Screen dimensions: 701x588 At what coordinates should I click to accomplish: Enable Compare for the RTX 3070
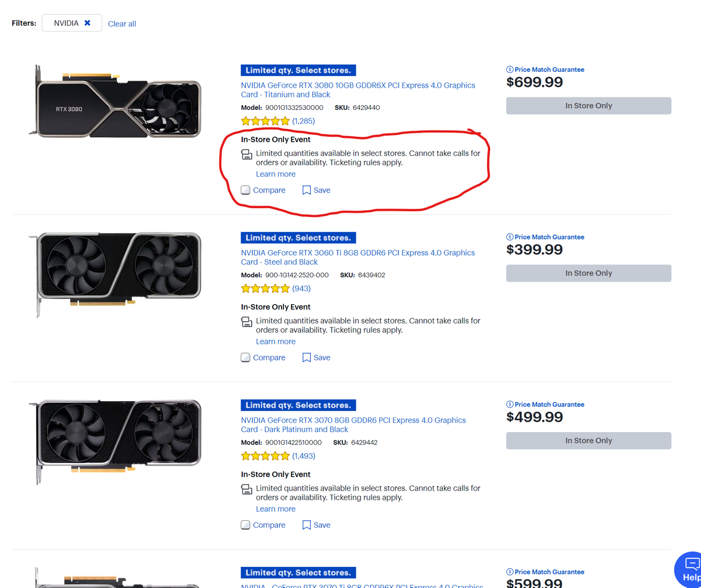coord(245,524)
